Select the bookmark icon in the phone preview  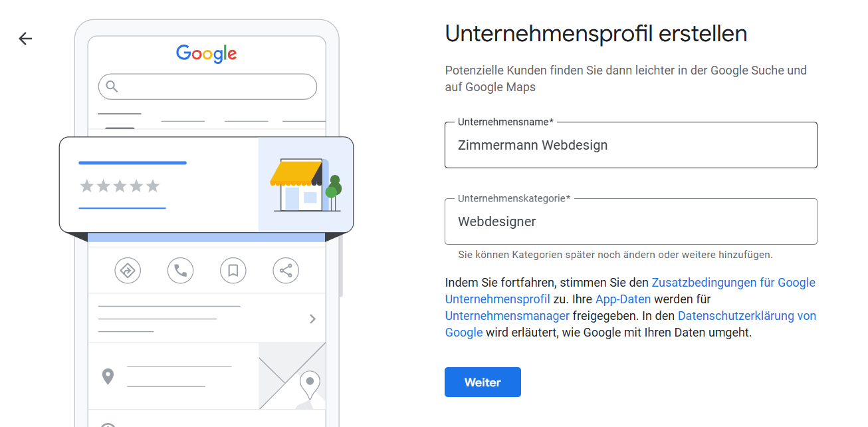(233, 271)
